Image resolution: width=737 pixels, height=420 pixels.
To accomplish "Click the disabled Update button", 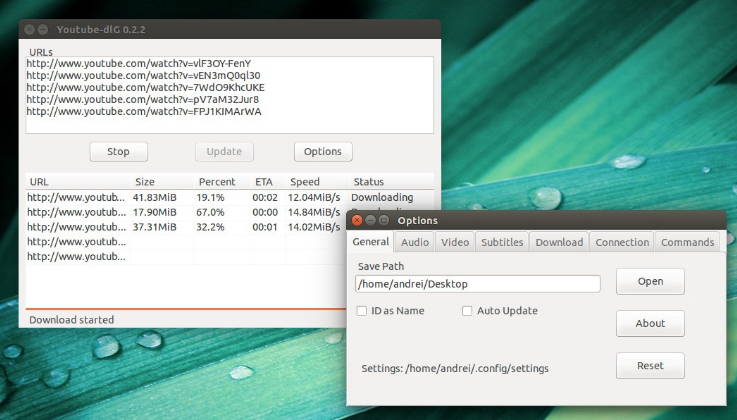I will 224,152.
